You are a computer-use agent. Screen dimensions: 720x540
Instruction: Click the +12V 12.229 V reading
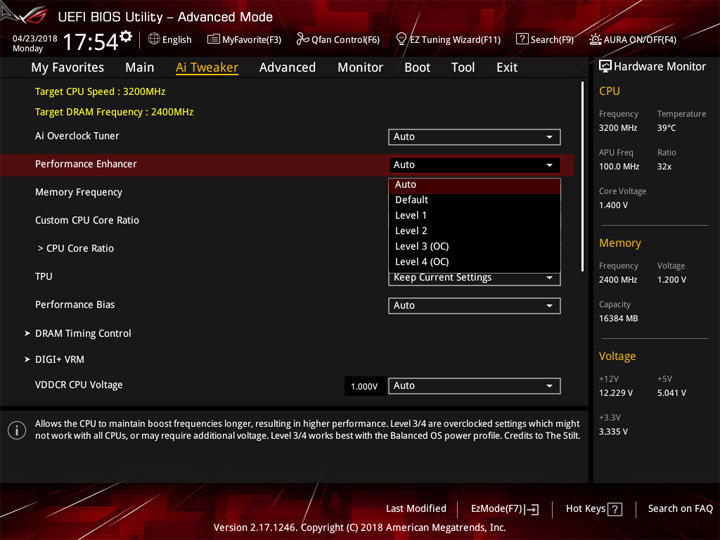(616, 393)
